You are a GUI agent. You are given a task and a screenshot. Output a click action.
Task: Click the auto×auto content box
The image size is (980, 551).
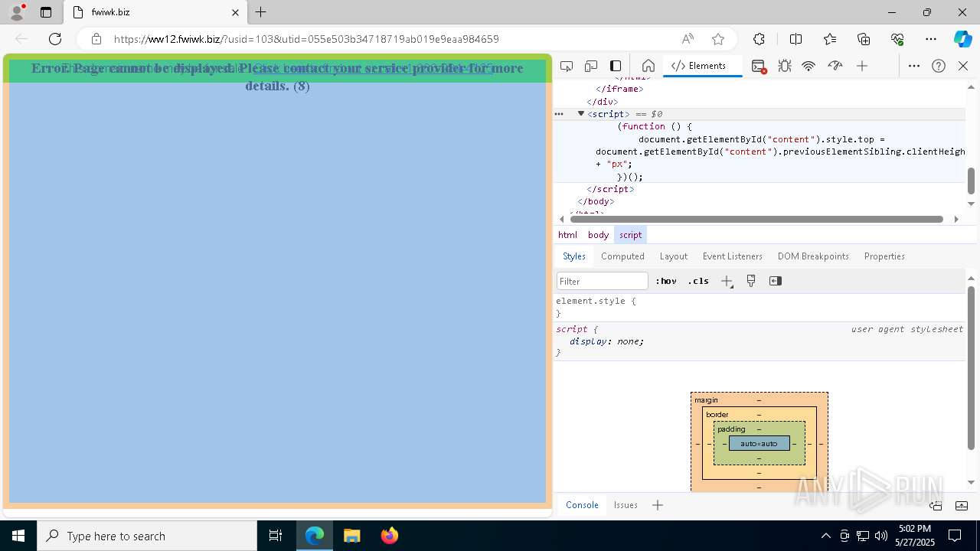[x=759, y=444]
